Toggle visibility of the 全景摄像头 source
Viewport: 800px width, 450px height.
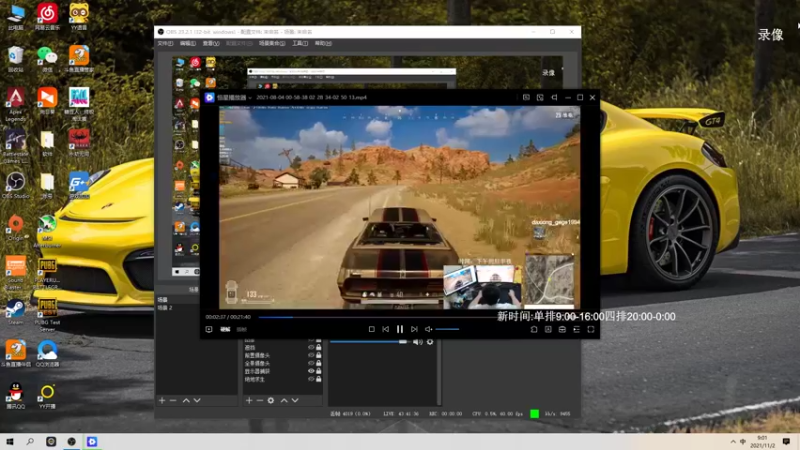(311, 363)
